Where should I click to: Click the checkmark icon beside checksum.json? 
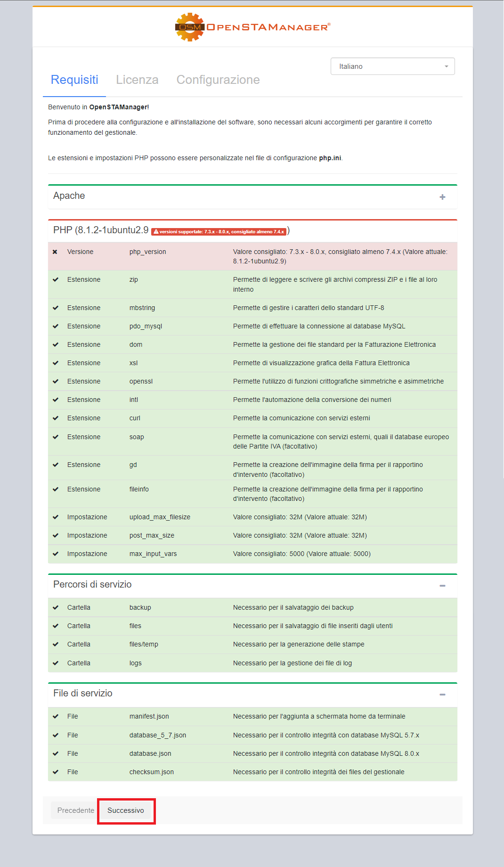click(56, 772)
